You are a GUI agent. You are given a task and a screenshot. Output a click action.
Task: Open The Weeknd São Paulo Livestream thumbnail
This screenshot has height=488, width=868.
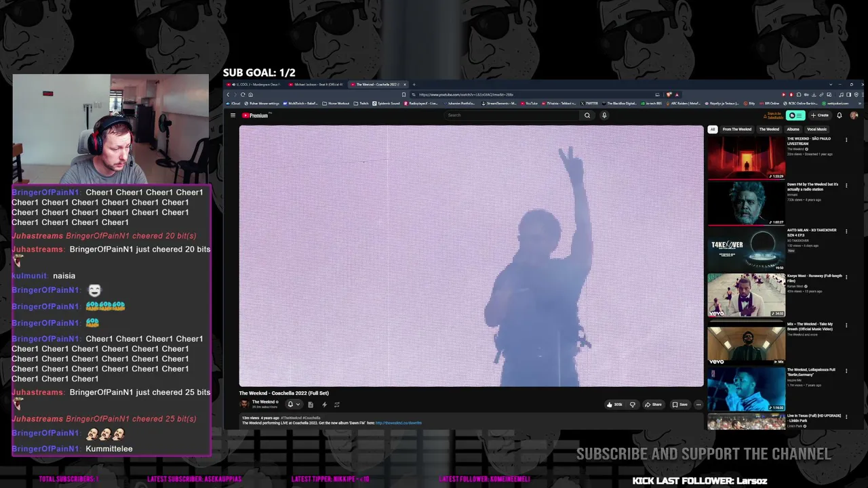click(746, 157)
